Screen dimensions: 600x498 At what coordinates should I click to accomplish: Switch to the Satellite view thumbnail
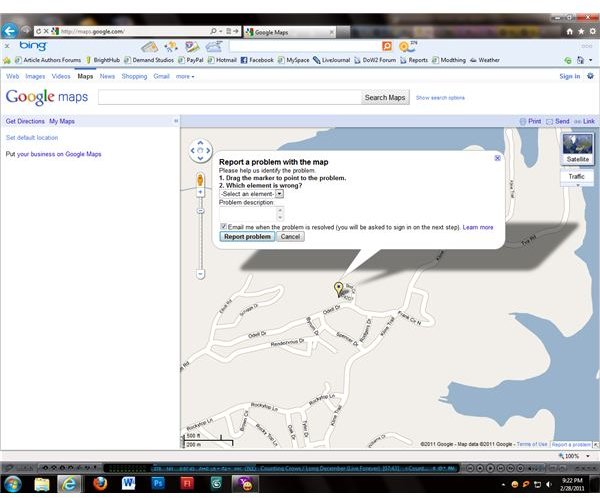pos(577,149)
